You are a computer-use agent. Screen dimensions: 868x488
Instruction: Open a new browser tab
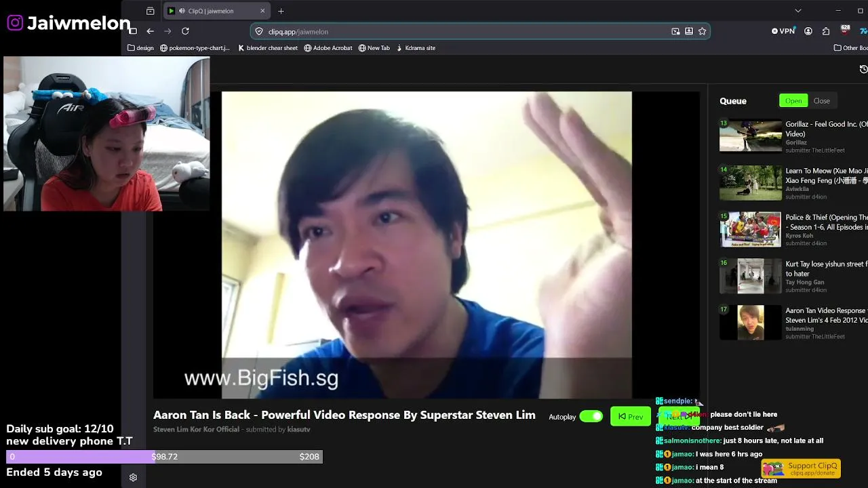coord(281,11)
